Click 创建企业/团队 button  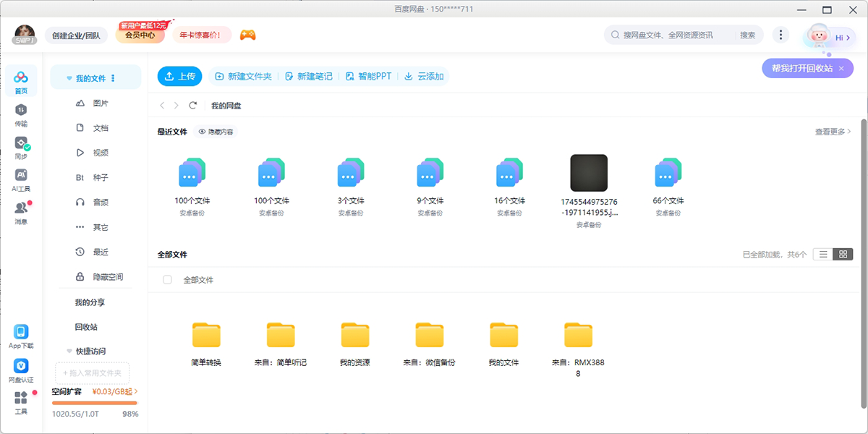click(x=76, y=35)
